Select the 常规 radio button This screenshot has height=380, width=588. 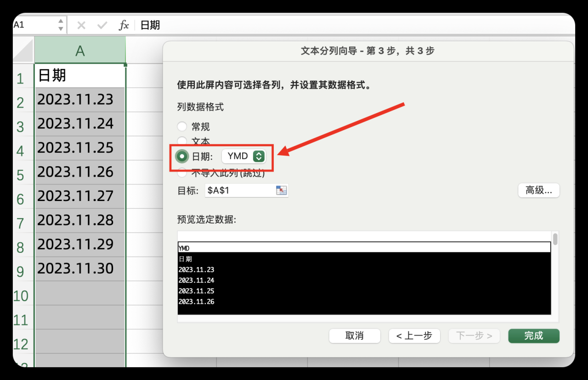coord(182,127)
